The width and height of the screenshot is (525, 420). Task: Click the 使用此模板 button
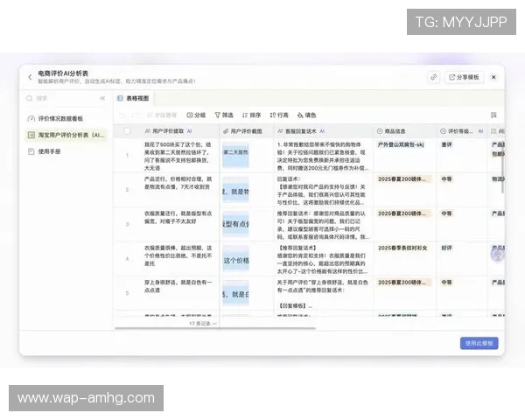click(479, 343)
